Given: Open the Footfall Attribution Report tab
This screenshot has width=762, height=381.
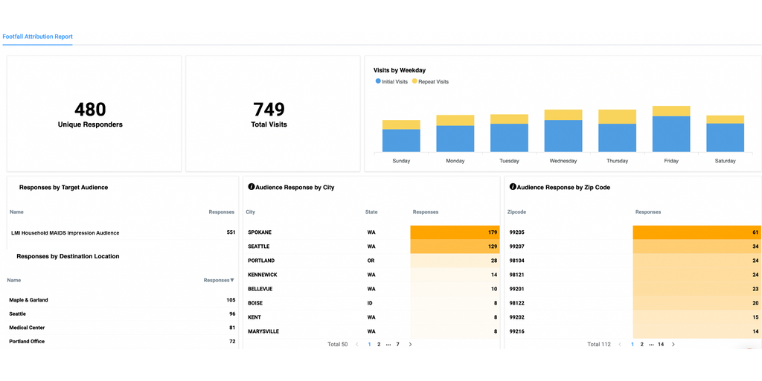Looking at the screenshot, I should [x=37, y=36].
